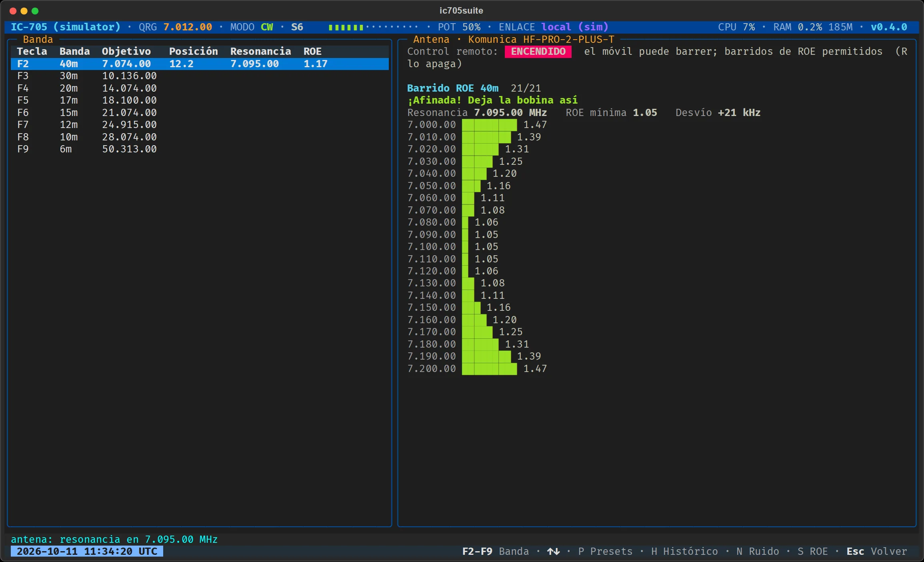924x562 pixels.
Task: Toggle the ENCENDIDO remote control badge
Action: click(x=538, y=52)
